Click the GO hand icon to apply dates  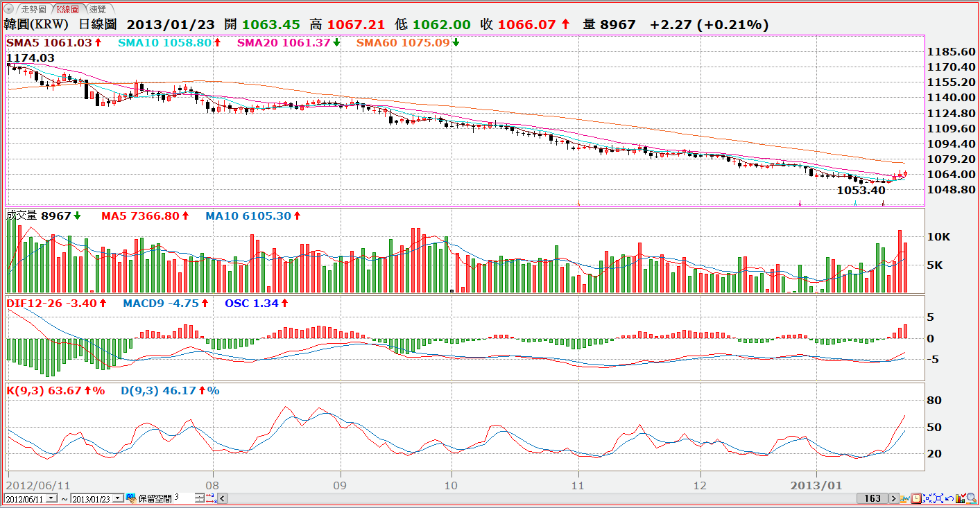click(x=131, y=498)
